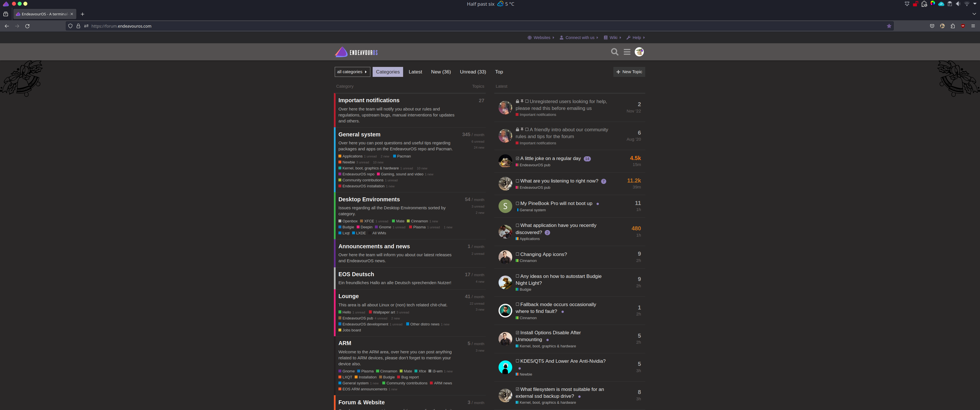Switch to the New (36) tab

440,71
